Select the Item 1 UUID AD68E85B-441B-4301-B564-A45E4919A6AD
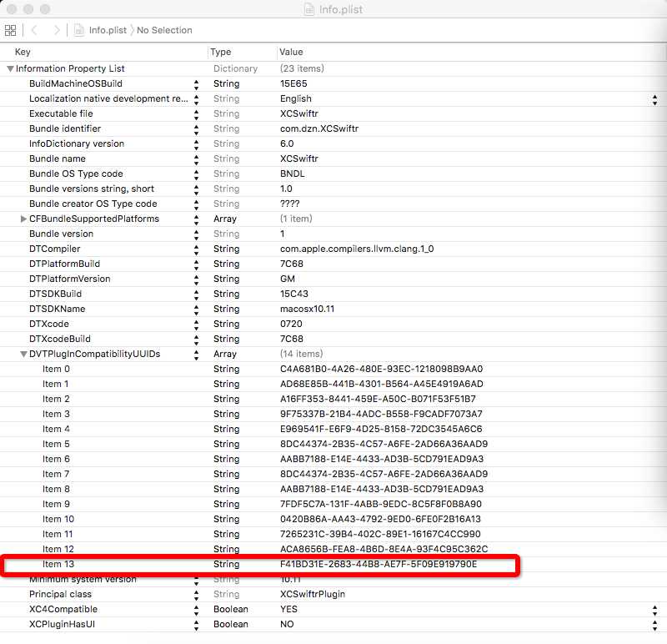Image resolution: width=667 pixels, height=644 pixels. click(x=382, y=384)
